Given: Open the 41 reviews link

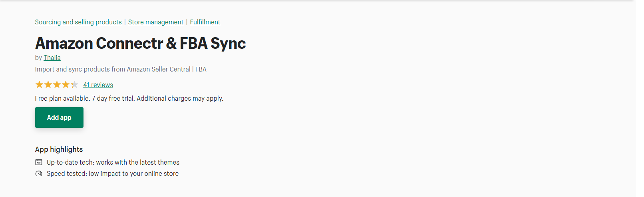Looking at the screenshot, I should [x=98, y=85].
